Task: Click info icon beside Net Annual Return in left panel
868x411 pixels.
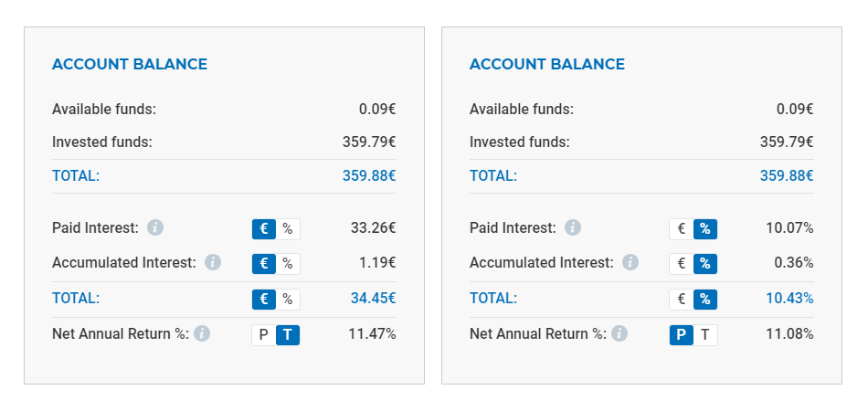Action: tap(202, 333)
